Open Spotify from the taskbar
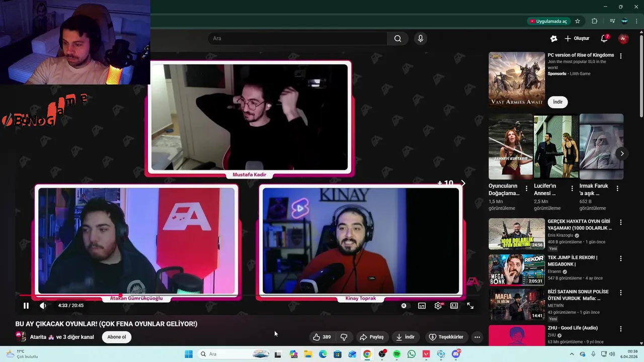The image size is (644, 362). [396, 354]
